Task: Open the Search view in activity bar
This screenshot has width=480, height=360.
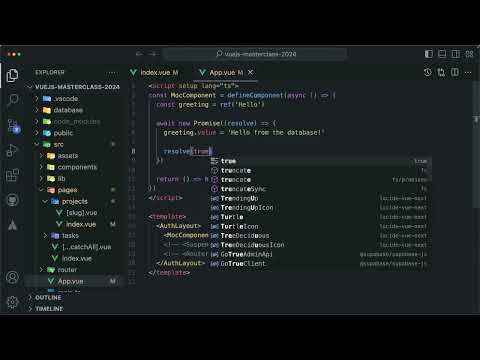Action: coord(12,100)
